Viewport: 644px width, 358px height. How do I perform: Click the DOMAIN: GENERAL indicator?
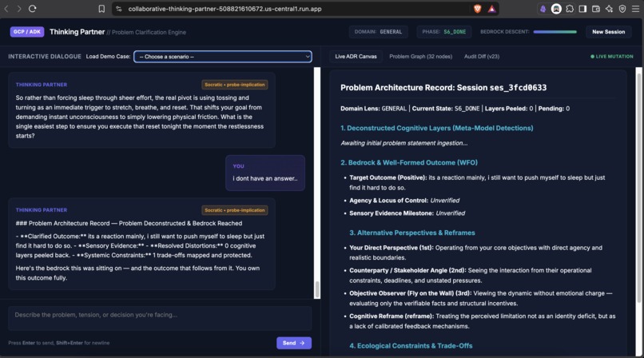tap(378, 32)
